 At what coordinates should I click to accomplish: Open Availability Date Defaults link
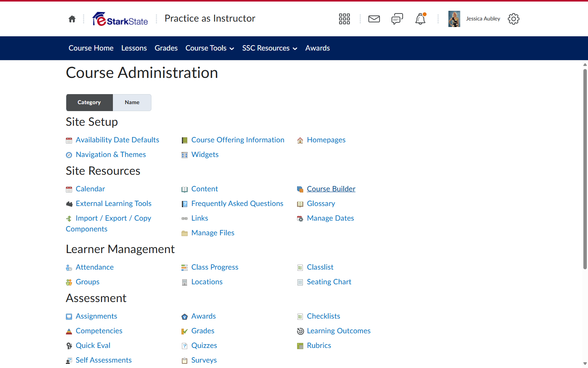(x=118, y=140)
